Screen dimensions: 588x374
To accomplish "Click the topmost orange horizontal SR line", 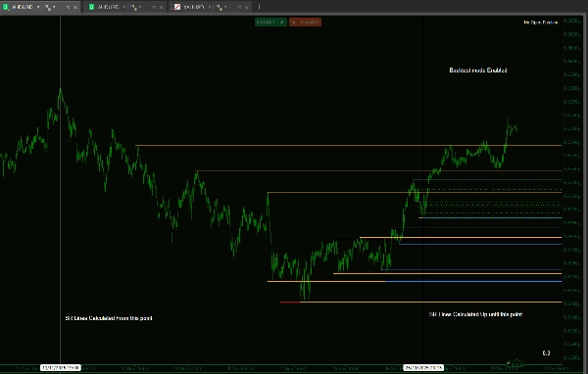I will (349, 146).
